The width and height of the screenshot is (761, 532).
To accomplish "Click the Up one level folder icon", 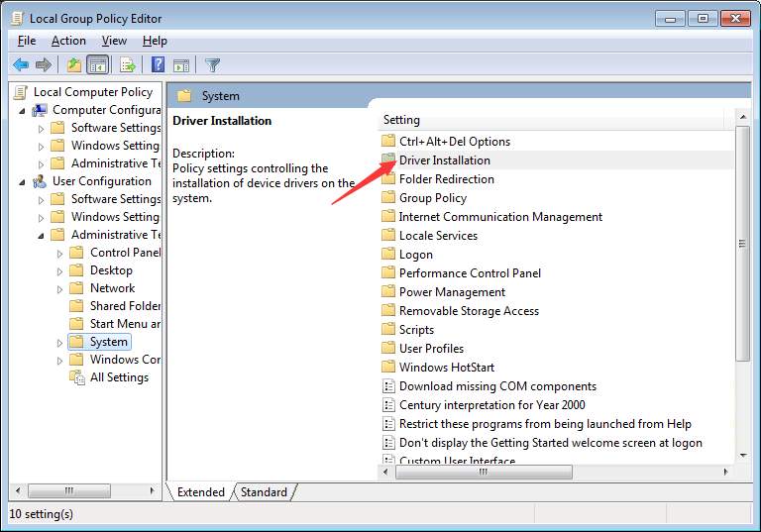I will 73,64.
